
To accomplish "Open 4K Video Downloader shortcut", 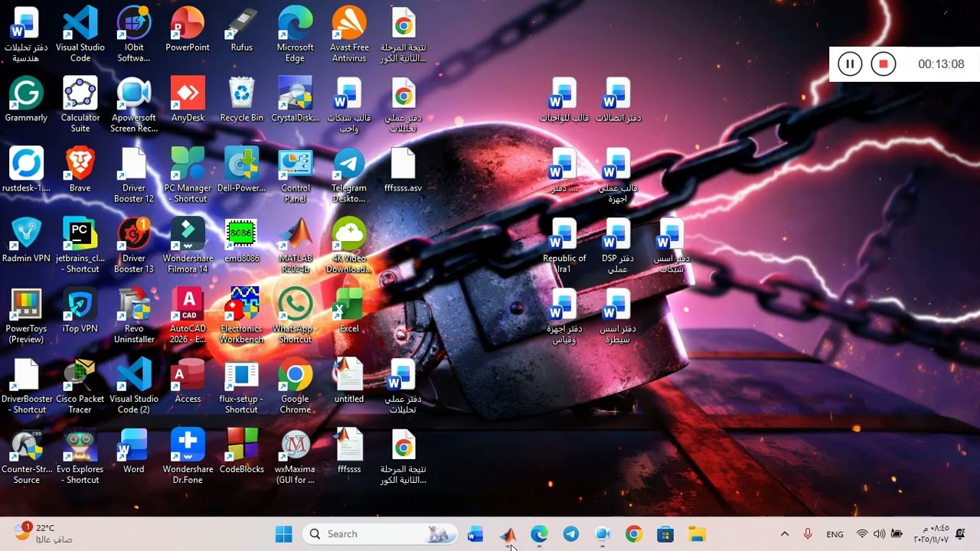I will 349,246.
